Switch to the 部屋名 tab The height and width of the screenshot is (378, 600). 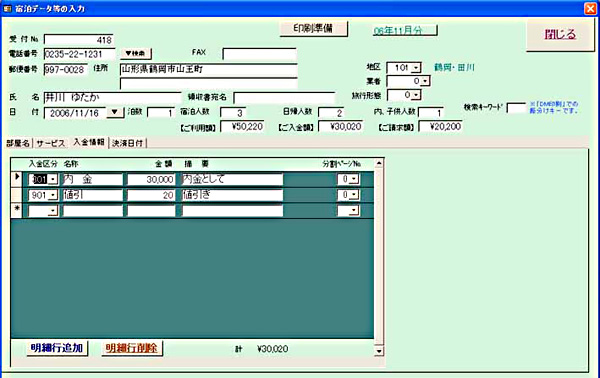click(x=18, y=143)
